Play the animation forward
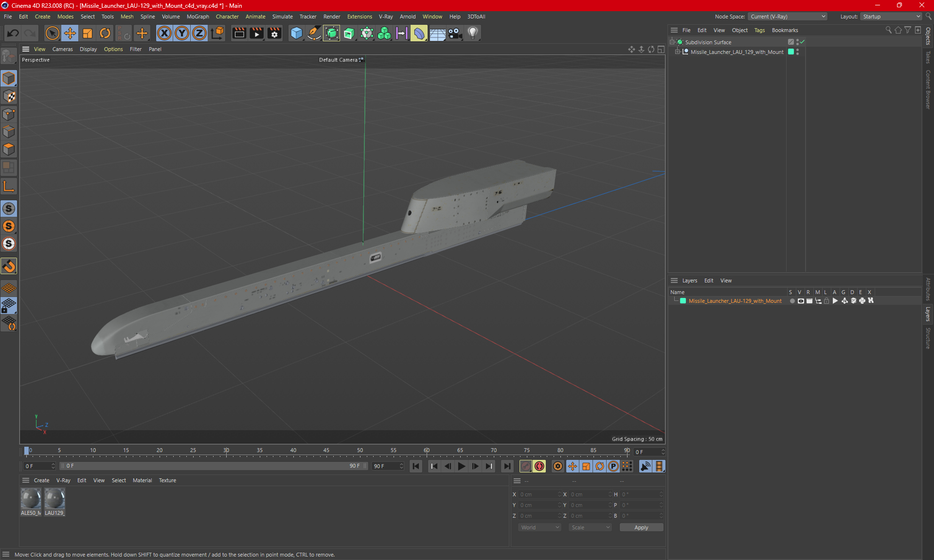Image resolution: width=934 pixels, height=560 pixels. [461, 466]
